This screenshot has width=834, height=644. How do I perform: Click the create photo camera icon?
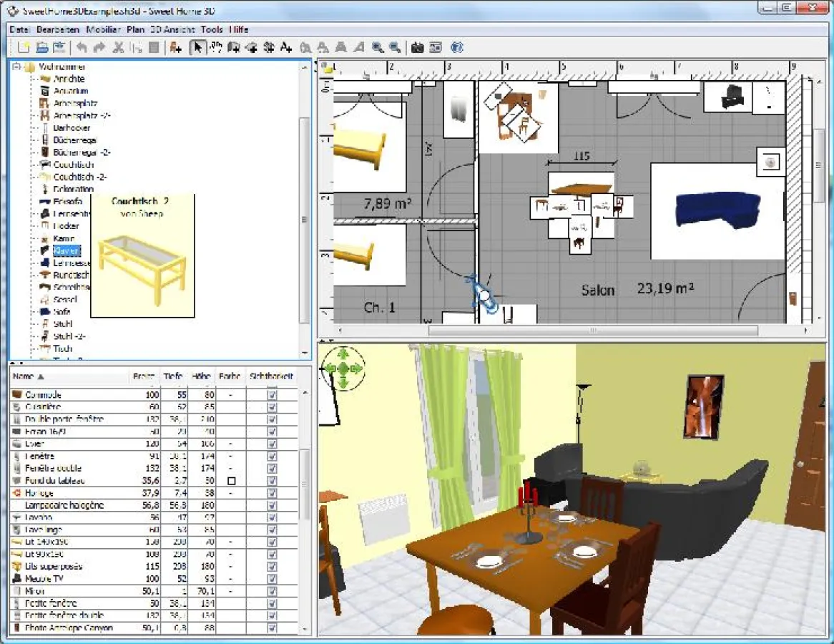tap(418, 47)
